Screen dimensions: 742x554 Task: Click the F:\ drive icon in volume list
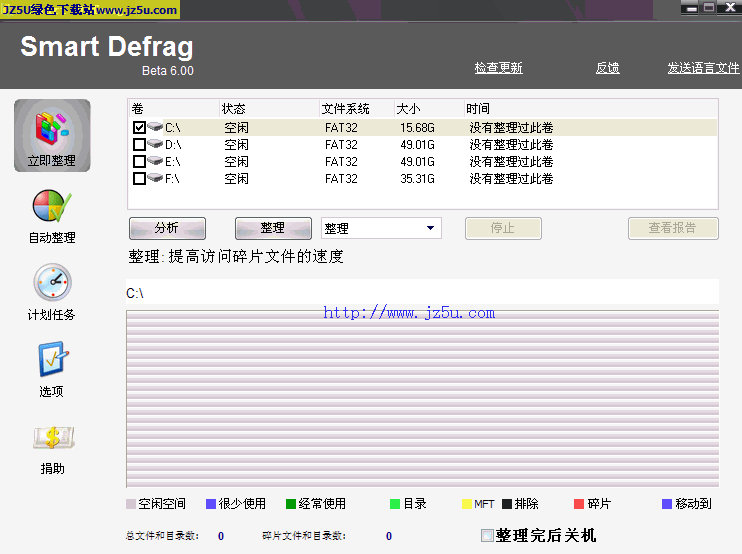coord(155,177)
